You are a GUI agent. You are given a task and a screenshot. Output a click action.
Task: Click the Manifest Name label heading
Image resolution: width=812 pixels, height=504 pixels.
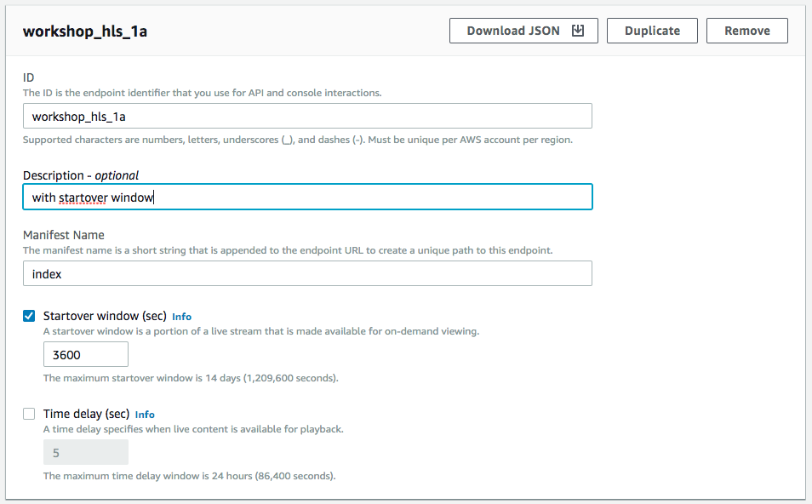coord(64,235)
